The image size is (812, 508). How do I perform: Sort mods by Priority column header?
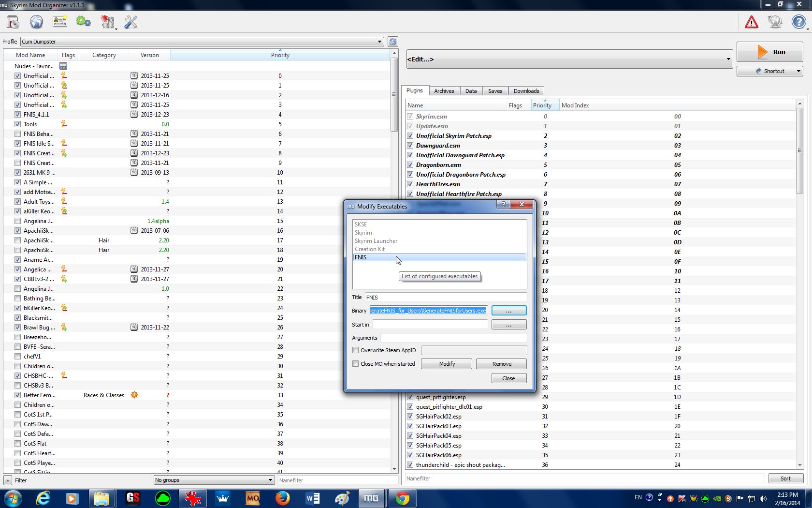pyautogui.click(x=280, y=55)
